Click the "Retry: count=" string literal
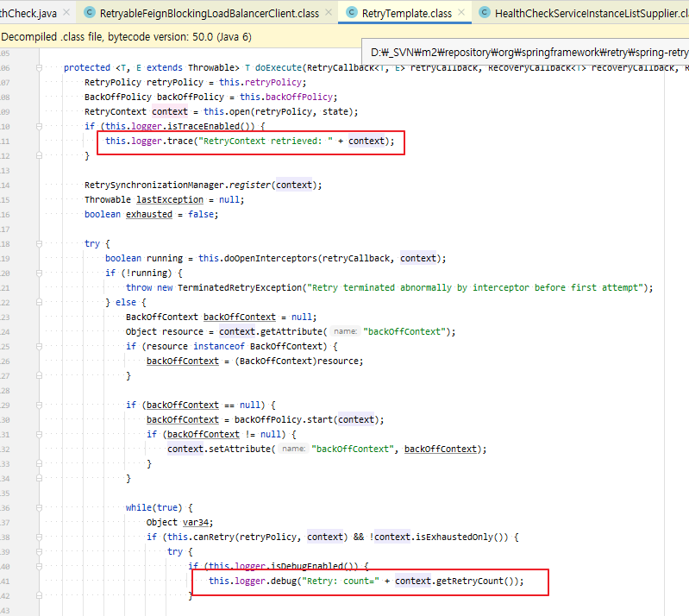Image resolution: width=689 pixels, height=616 pixels. tap(341, 581)
